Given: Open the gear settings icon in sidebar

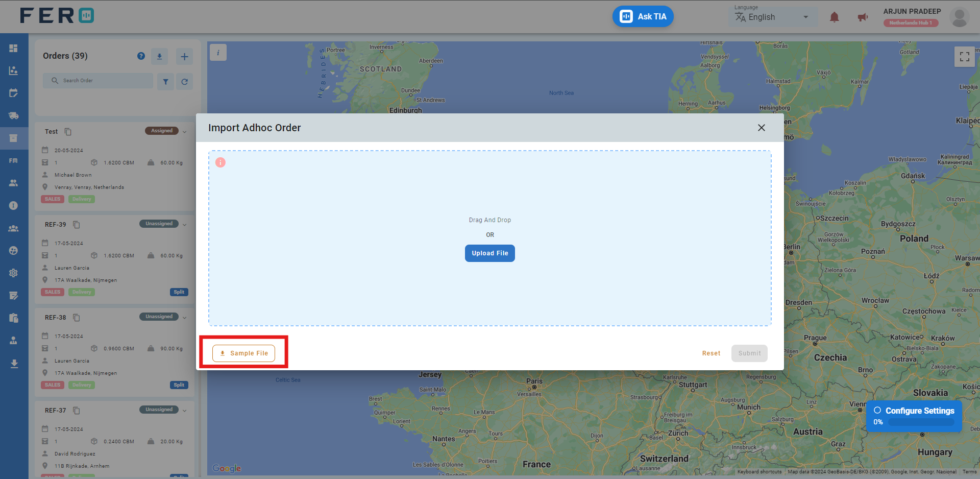Looking at the screenshot, I should [14, 273].
